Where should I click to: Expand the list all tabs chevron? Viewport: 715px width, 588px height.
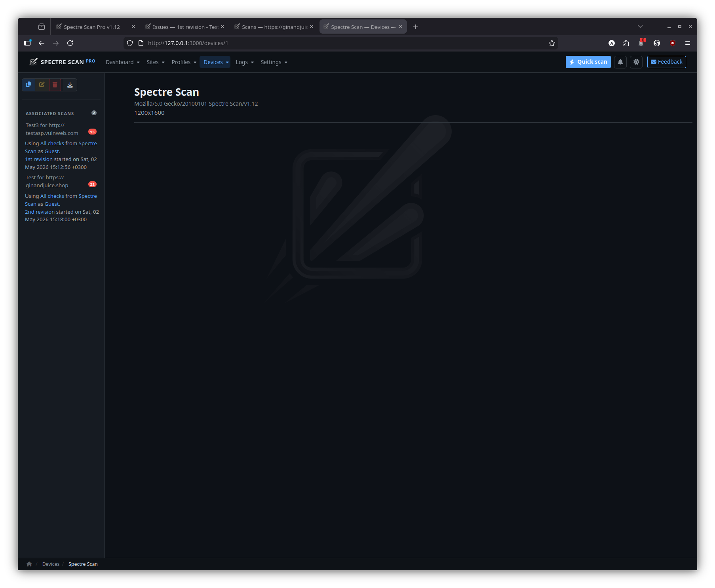[640, 27]
